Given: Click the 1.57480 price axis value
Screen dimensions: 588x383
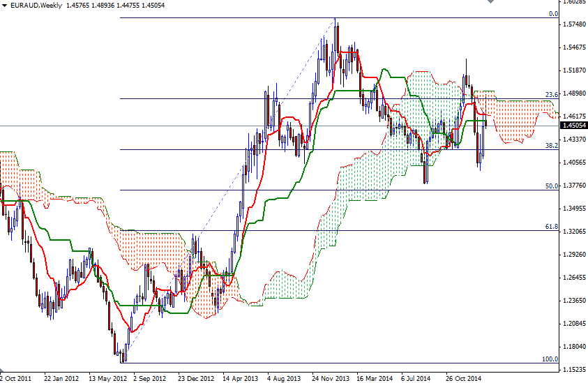Looking at the screenshot, I should (x=574, y=24).
